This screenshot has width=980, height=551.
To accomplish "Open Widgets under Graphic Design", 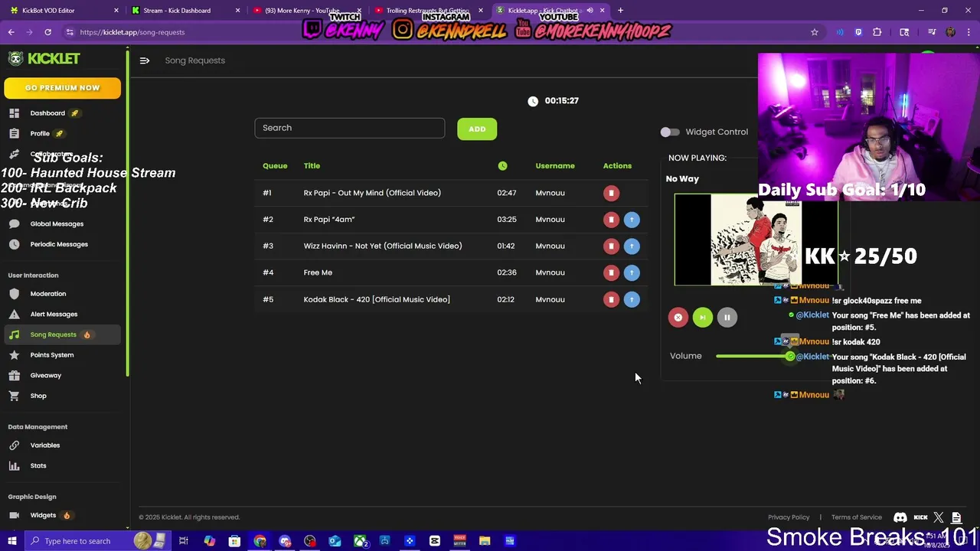I will [x=43, y=515].
